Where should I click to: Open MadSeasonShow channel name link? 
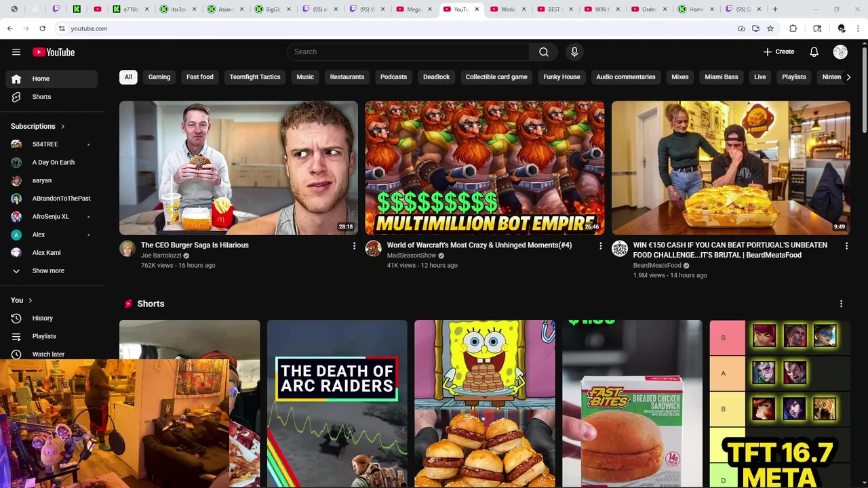pyautogui.click(x=412, y=256)
